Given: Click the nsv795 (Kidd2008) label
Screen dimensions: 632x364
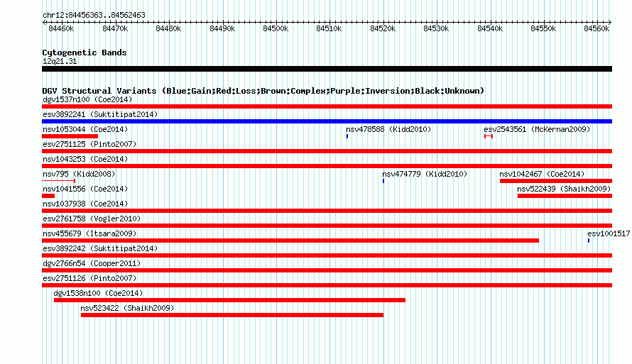Looking at the screenshot, I should click(79, 174).
